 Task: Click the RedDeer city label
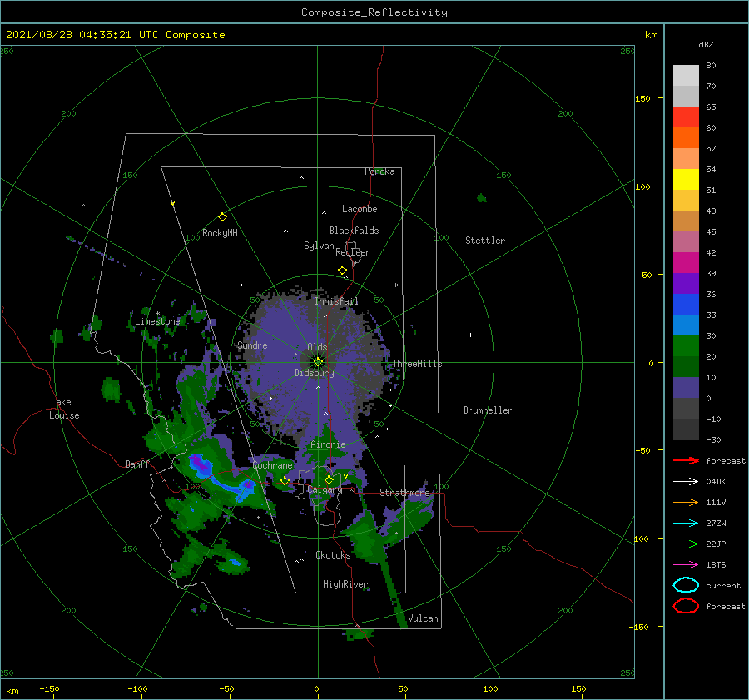(x=353, y=252)
